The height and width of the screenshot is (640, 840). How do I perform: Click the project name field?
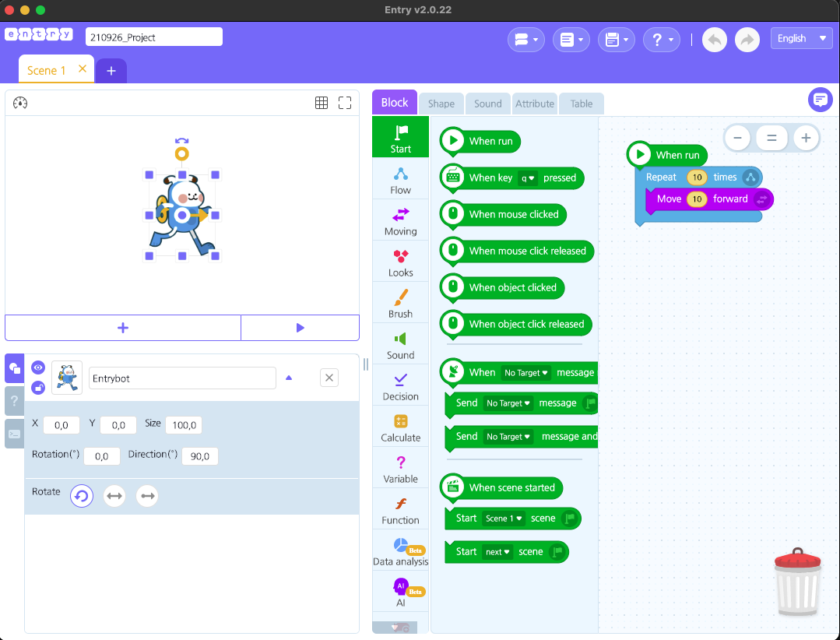153,37
